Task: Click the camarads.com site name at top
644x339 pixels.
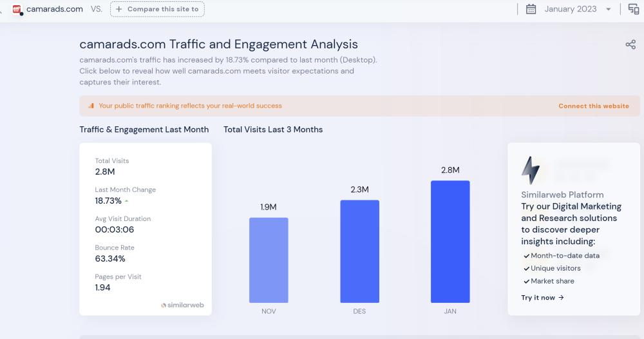Action: [55, 9]
